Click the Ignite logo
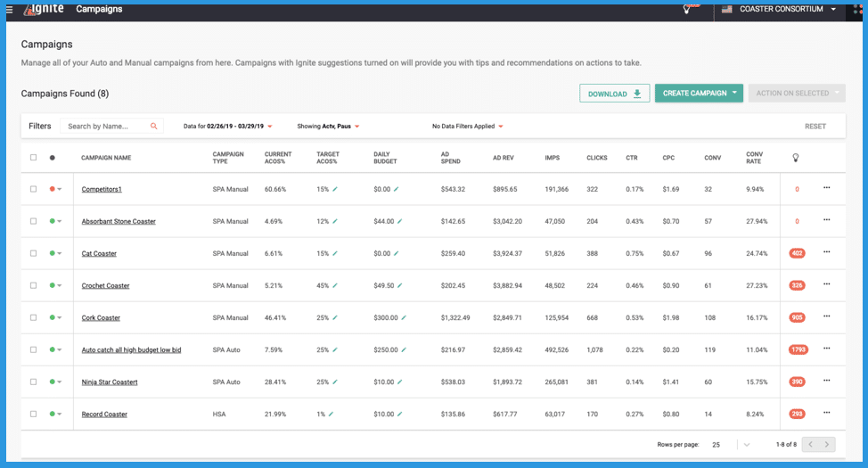The image size is (868, 468). [45, 10]
